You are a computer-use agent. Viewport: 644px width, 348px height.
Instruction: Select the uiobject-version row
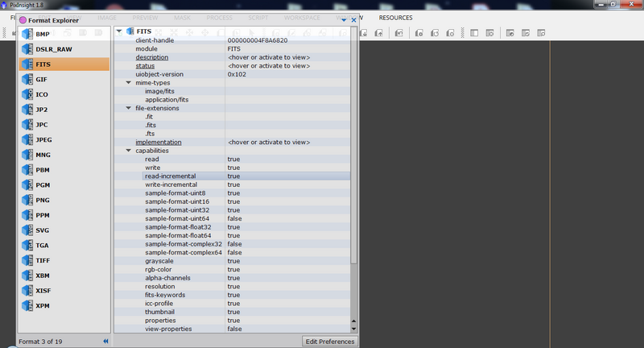233,74
